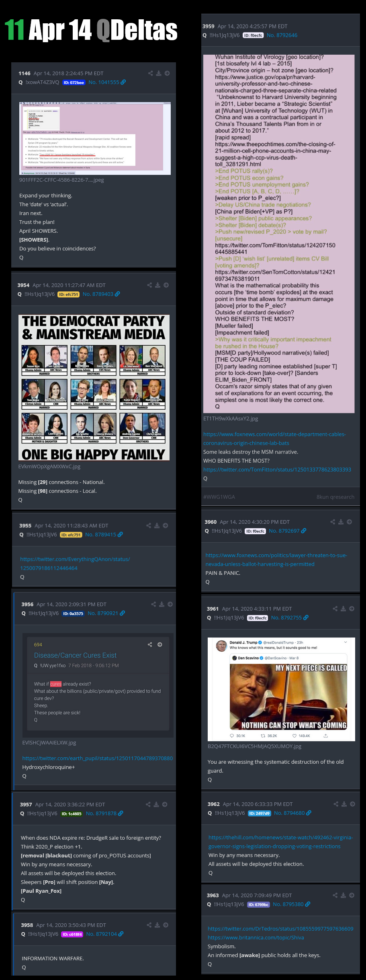This screenshot has height=980, width=366.
Task: Open thehill.com Virginia governor link
Action: coord(280,842)
